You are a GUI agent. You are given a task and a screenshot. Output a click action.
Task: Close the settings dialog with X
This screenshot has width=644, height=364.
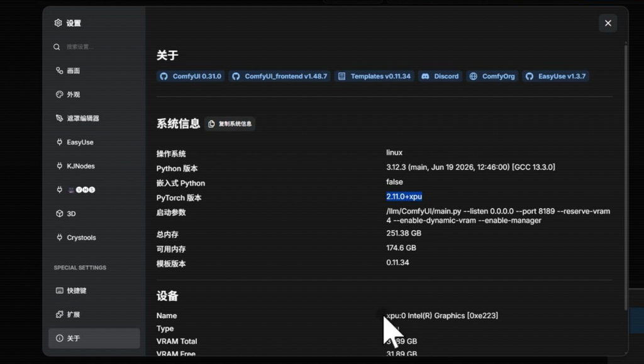click(608, 23)
